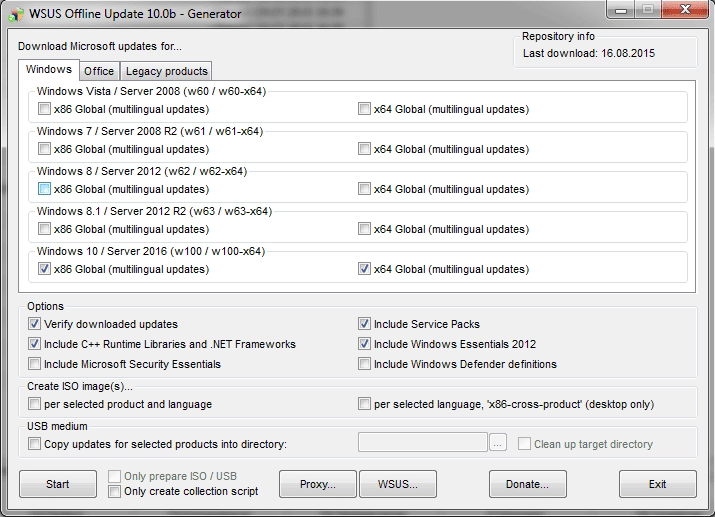Close the WSUS Offline Update window
The image size is (715, 517).
(x=685, y=10)
